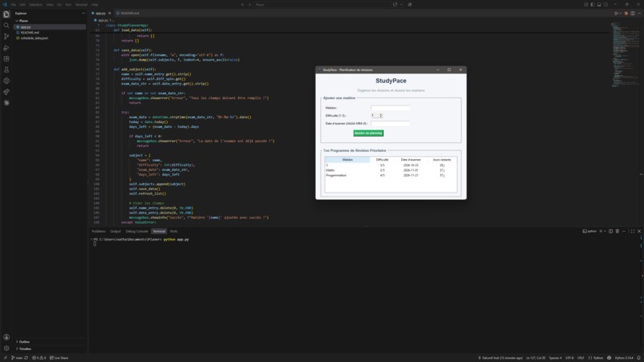Click the Go Forward arrow in title bar

pos(249,5)
